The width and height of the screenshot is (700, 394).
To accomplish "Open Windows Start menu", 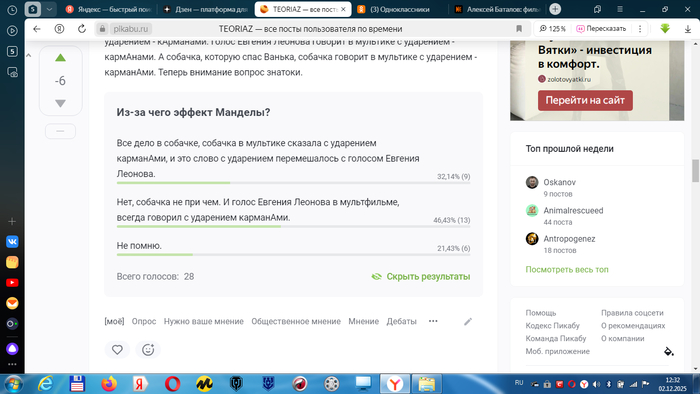I will tap(12, 384).
